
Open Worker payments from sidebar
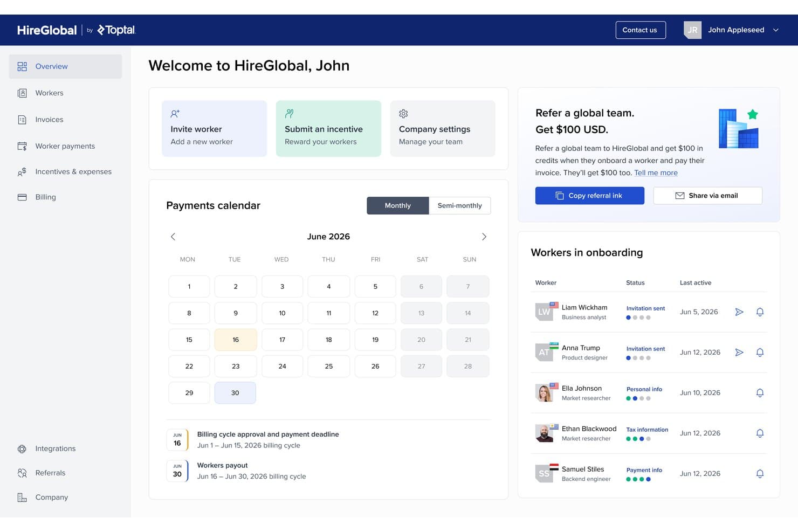pos(65,146)
